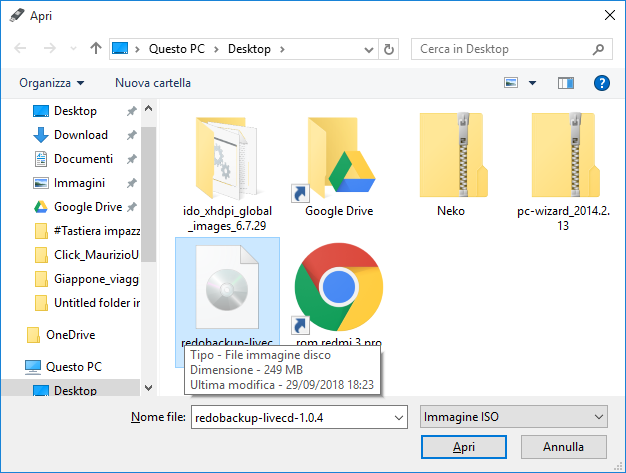This screenshot has height=473, width=626.
Task: Toggle the preview pane
Action: pos(566,83)
